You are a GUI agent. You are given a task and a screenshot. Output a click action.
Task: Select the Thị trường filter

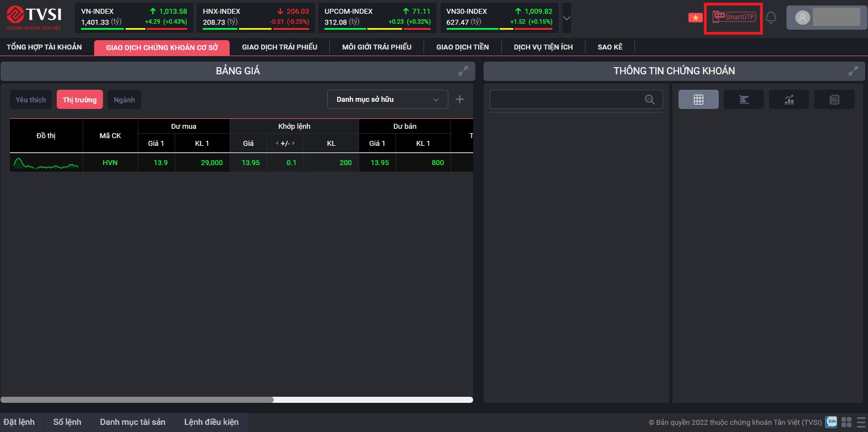79,100
